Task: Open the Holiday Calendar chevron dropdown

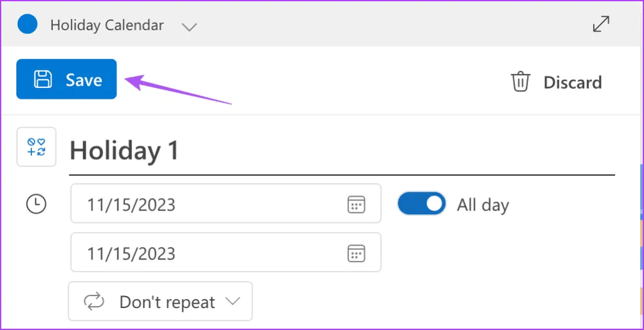Action: 189,26
